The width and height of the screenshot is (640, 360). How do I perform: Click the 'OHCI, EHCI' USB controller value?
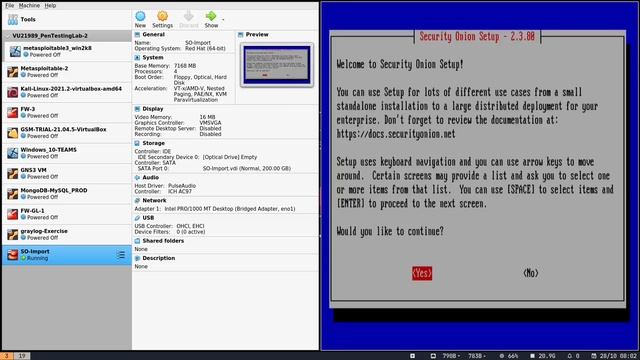click(x=190, y=226)
